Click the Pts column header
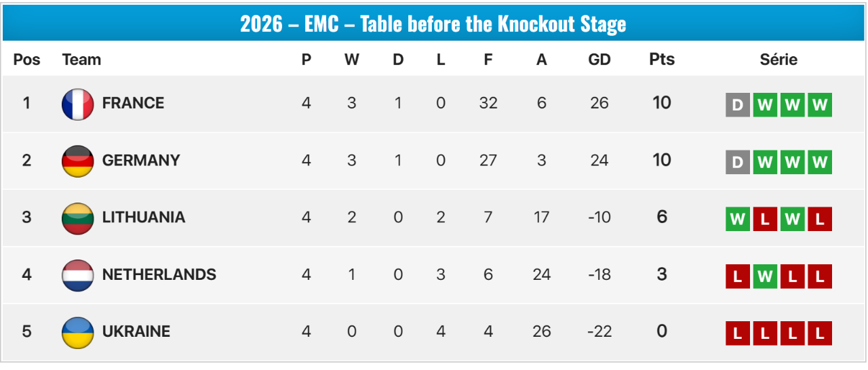Screen dimensions: 868x370 coord(662,60)
